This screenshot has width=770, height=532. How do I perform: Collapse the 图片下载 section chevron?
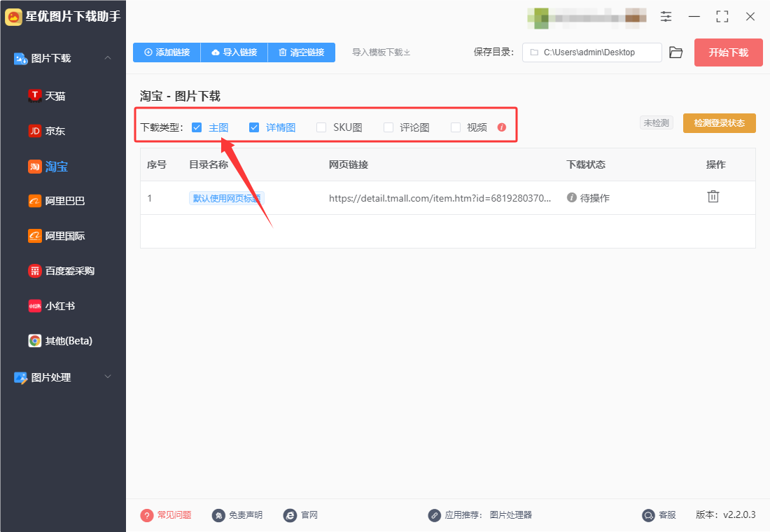tap(108, 58)
